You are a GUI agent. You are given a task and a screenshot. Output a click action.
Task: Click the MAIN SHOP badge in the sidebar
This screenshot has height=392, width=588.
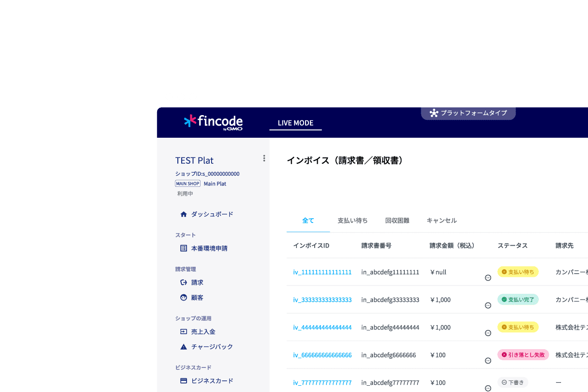click(x=187, y=183)
